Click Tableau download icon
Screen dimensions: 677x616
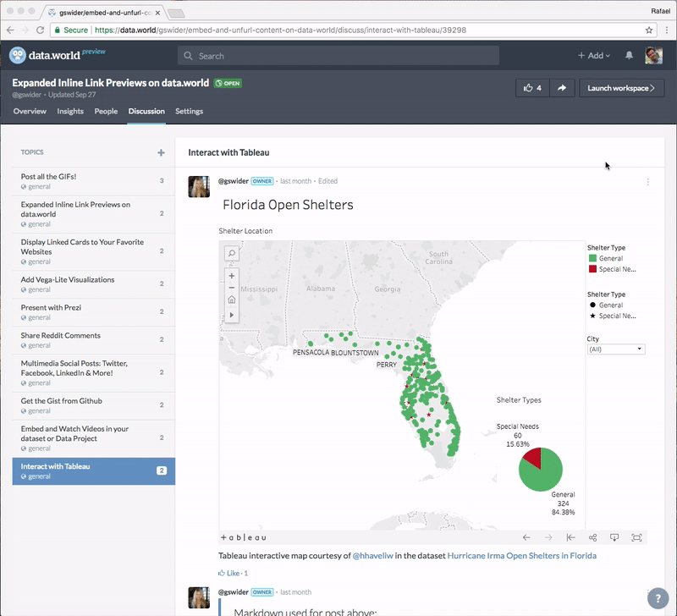coord(614,537)
